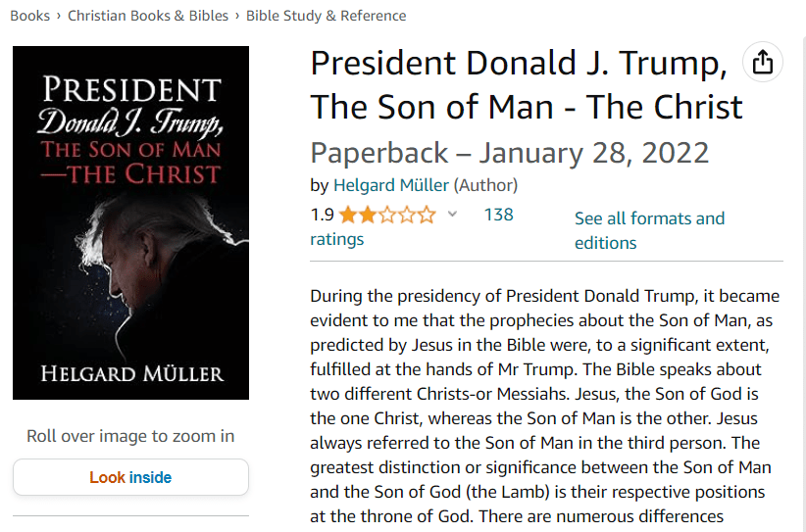Click the third rating star
The image size is (806, 532).
click(x=387, y=216)
